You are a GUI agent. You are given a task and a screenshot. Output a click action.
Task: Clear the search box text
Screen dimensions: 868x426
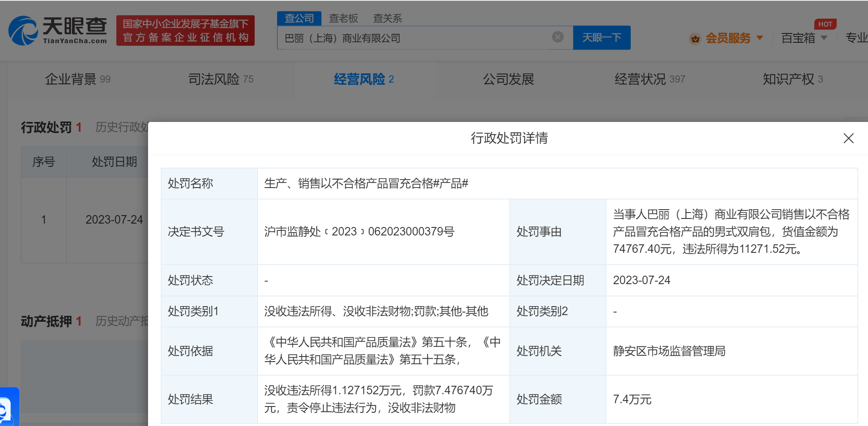coord(558,37)
